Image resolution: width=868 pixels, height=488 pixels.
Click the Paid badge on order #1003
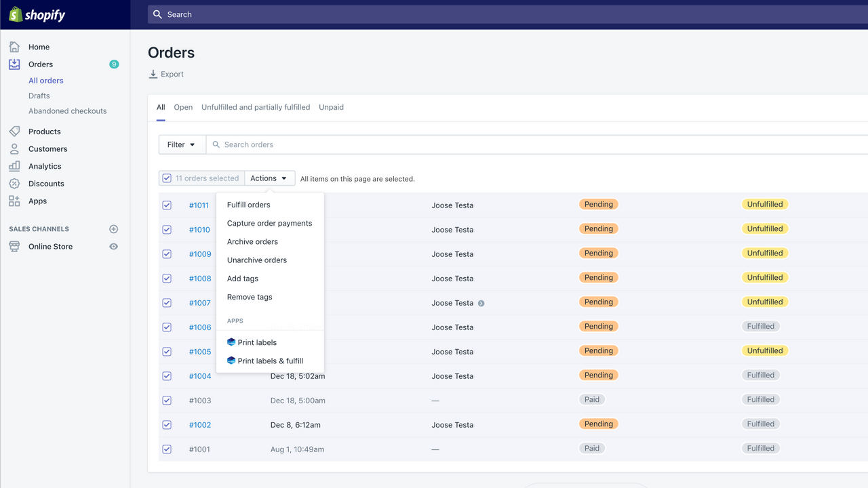click(x=592, y=400)
